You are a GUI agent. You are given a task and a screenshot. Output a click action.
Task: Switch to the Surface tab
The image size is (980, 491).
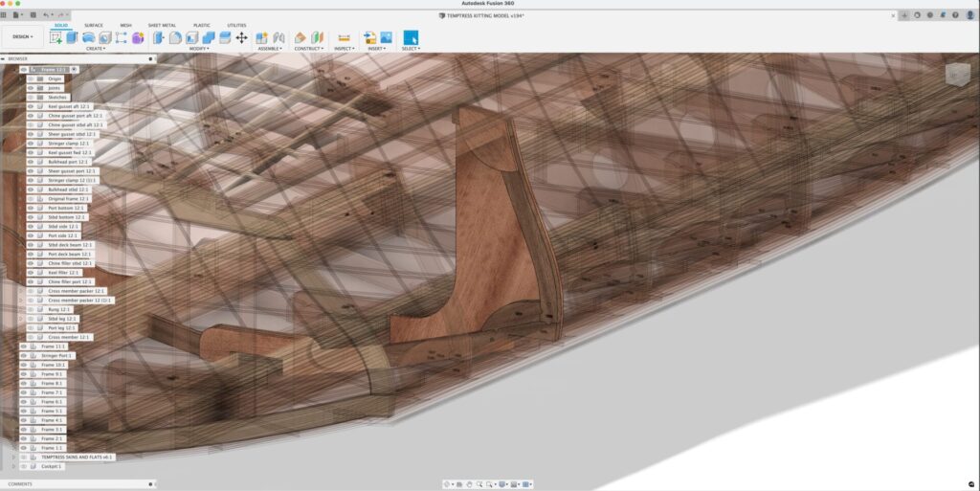point(94,25)
